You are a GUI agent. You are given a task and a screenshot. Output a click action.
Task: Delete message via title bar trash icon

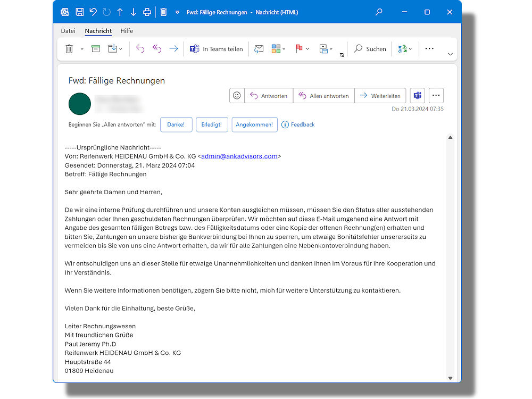pyautogui.click(x=163, y=12)
